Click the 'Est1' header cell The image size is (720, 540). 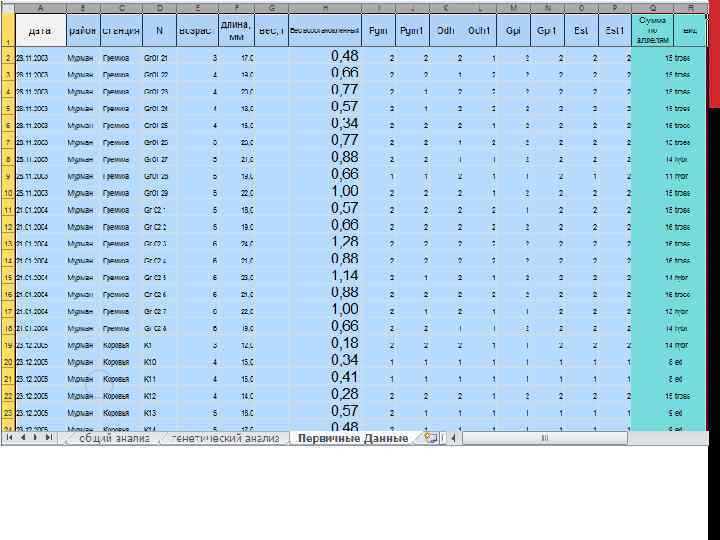(x=615, y=30)
